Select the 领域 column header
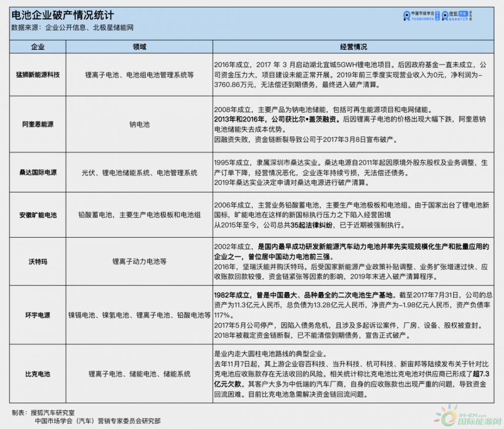Image resolution: width=504 pixels, height=429 pixels. (139, 47)
